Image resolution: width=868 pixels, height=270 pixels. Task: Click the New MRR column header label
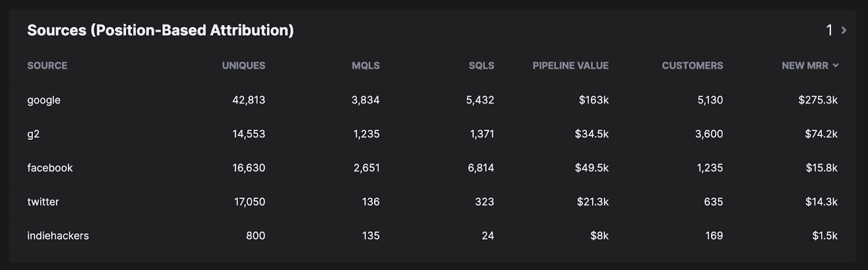point(805,66)
